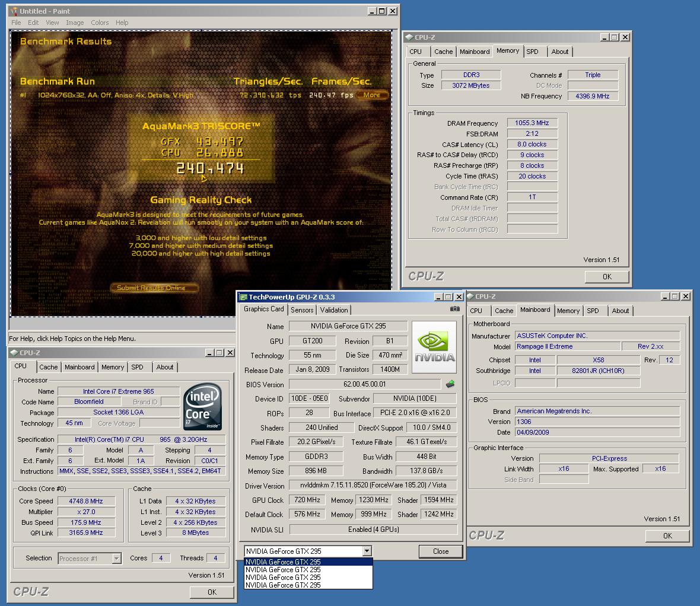
Task: Click the BIOS save chip icon in GPU-Z
Action: [x=450, y=384]
